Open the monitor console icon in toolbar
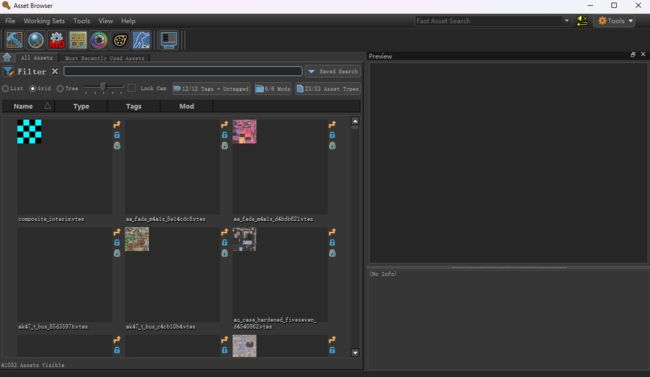 point(169,40)
